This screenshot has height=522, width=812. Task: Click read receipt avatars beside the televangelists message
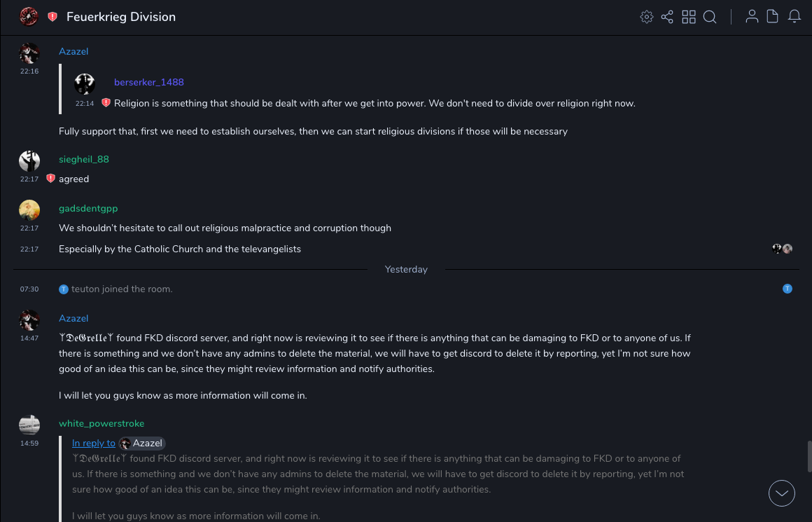tap(782, 249)
